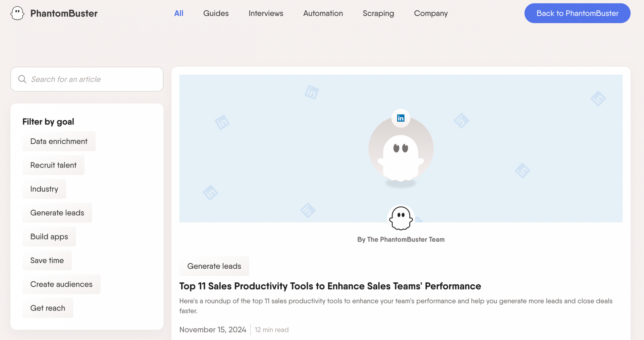Click the search magnifier icon

click(x=22, y=79)
